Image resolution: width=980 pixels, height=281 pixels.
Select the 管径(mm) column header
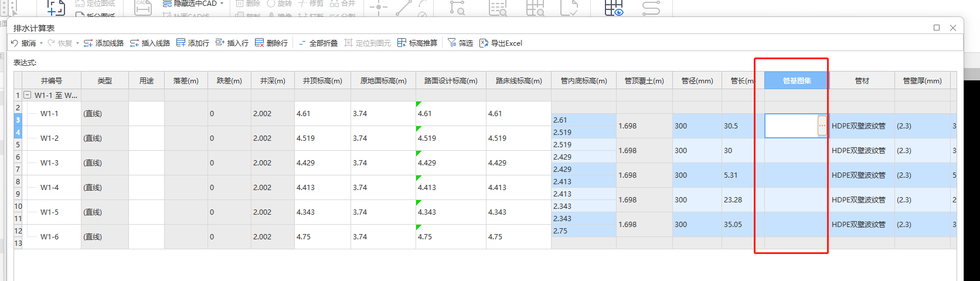(x=697, y=80)
